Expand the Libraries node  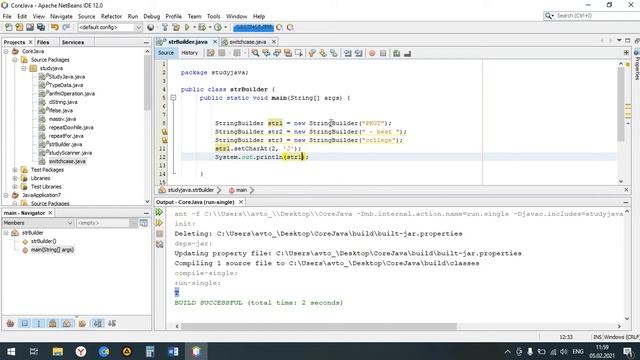pos(15,178)
